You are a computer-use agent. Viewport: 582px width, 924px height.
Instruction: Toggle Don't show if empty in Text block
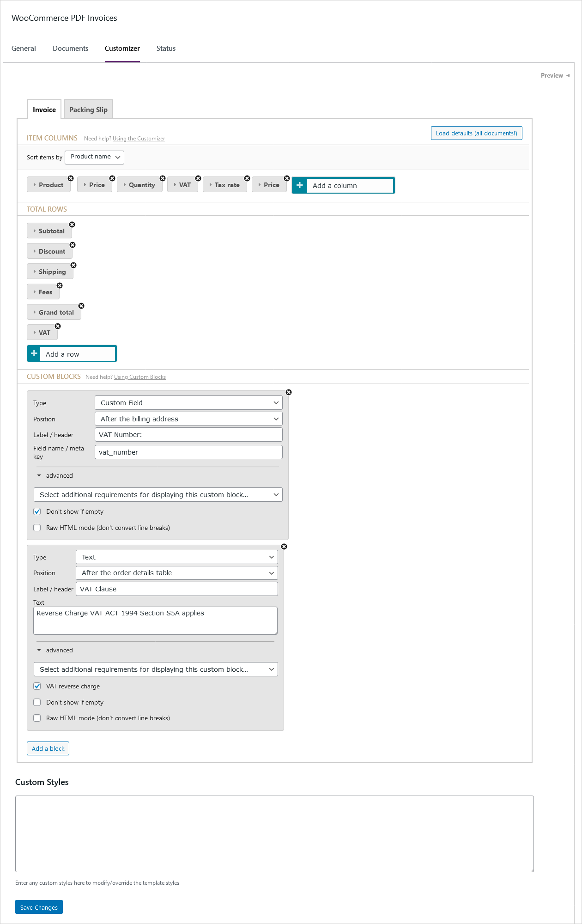coord(37,702)
